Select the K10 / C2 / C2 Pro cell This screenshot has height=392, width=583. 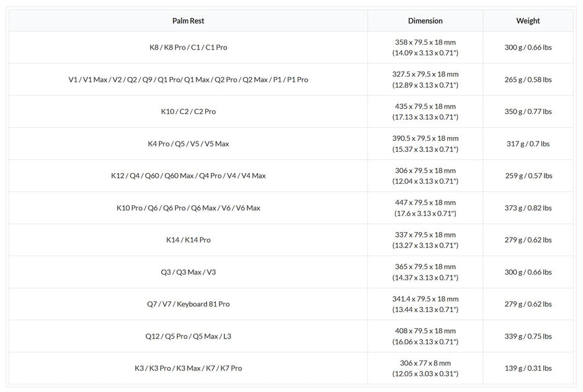[188, 112]
